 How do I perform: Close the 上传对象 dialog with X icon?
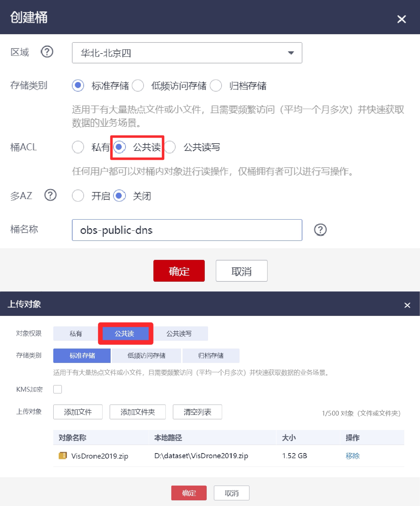[x=407, y=305]
